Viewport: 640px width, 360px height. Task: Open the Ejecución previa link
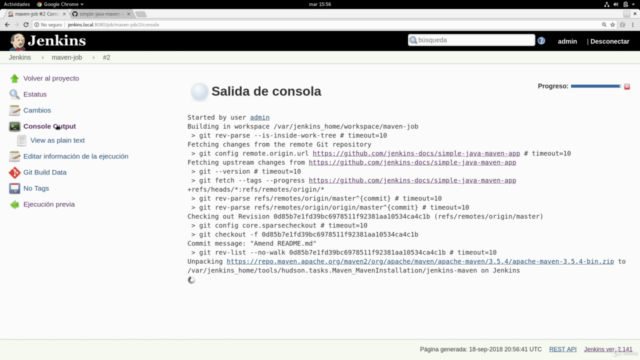point(49,204)
